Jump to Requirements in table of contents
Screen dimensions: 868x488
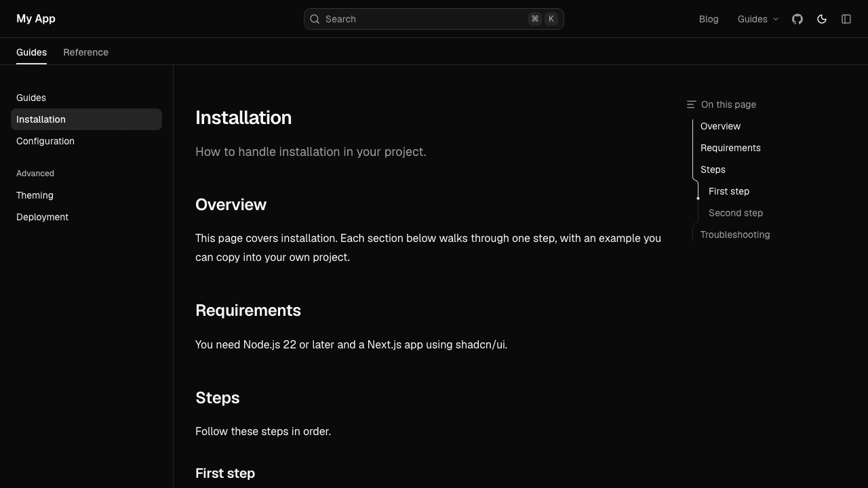tap(730, 148)
